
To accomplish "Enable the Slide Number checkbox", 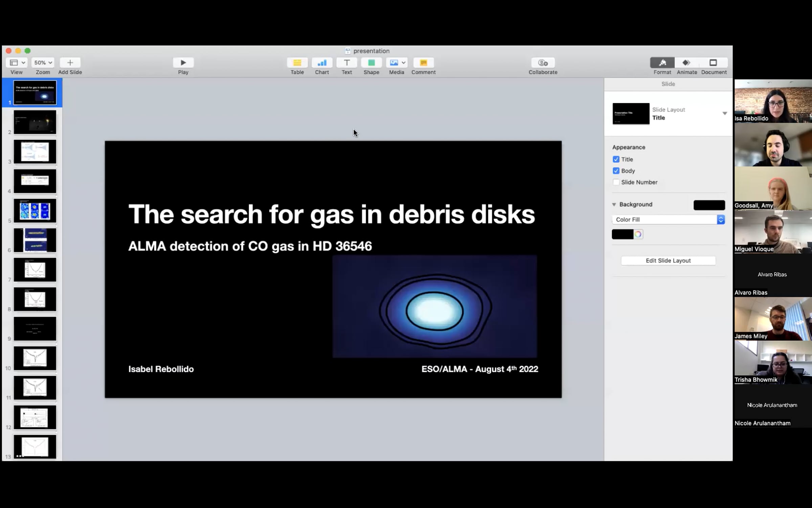I will pyautogui.click(x=616, y=182).
